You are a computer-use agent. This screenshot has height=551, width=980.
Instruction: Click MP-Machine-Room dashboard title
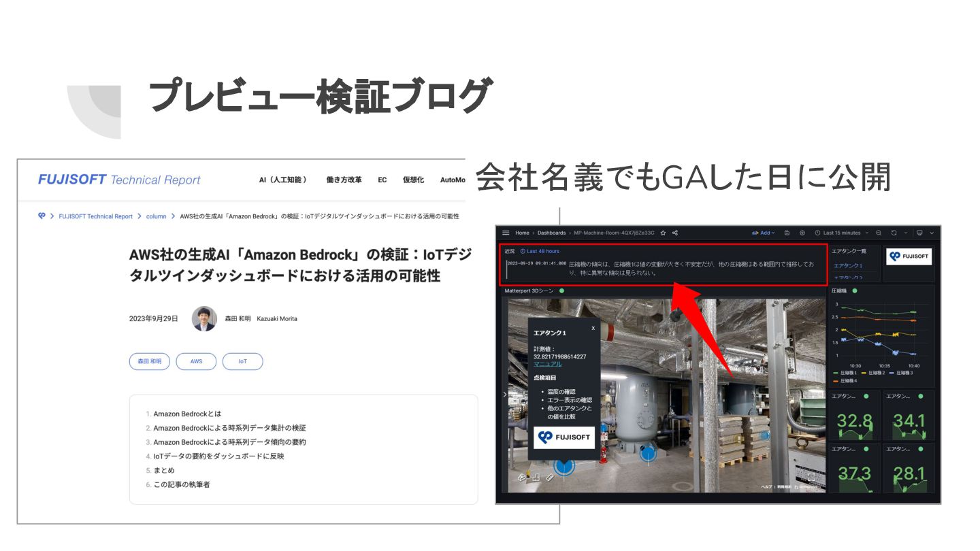(x=615, y=233)
